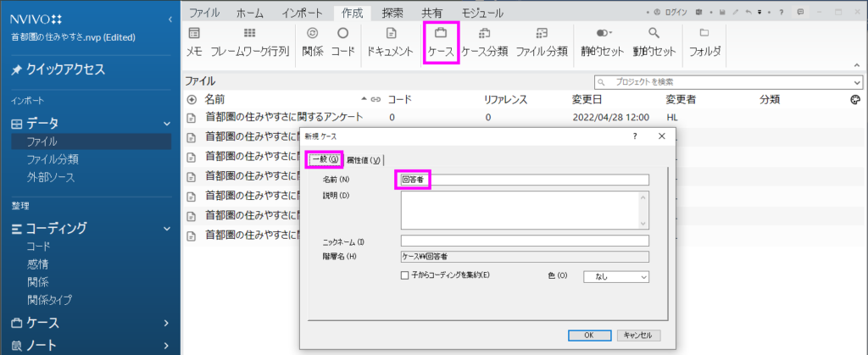Select the 関係 (Relationship) ribbon icon
Viewport: 868px width, 355px height.
(313, 34)
